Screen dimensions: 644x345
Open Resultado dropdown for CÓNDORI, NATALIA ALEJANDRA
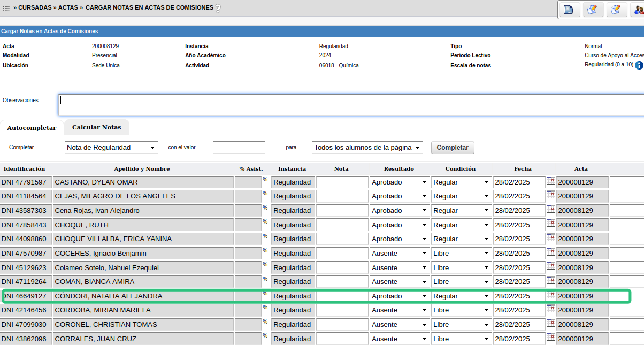click(x=399, y=296)
